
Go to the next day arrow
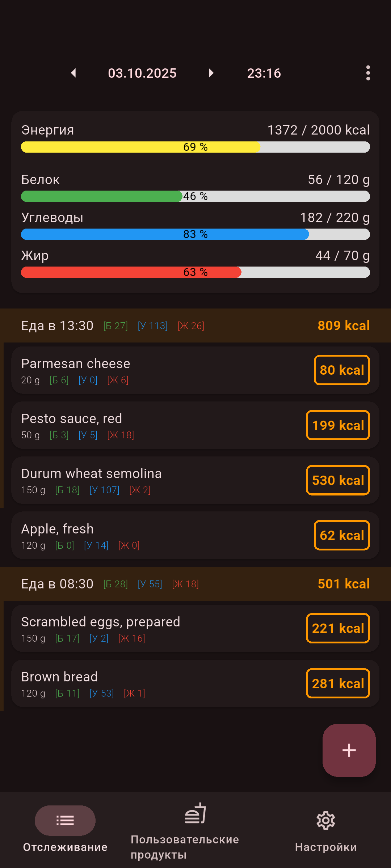[211, 73]
